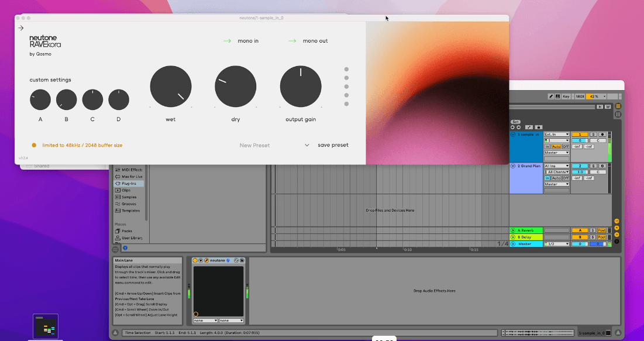Screen dimensions: 644x341
Task: Select Samples in the browser sidebar
Action: click(129, 197)
